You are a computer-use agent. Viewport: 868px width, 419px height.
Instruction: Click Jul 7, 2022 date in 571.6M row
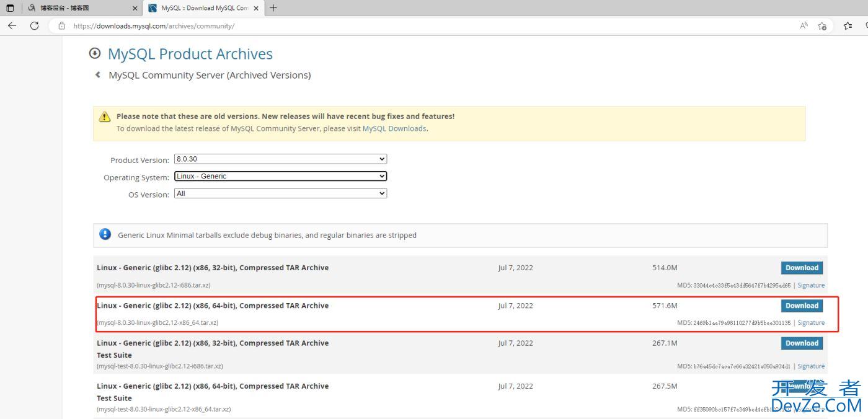click(x=515, y=306)
